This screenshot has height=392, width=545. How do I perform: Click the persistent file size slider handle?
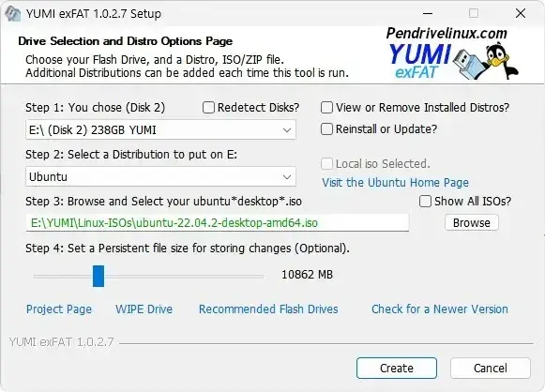coord(98,276)
